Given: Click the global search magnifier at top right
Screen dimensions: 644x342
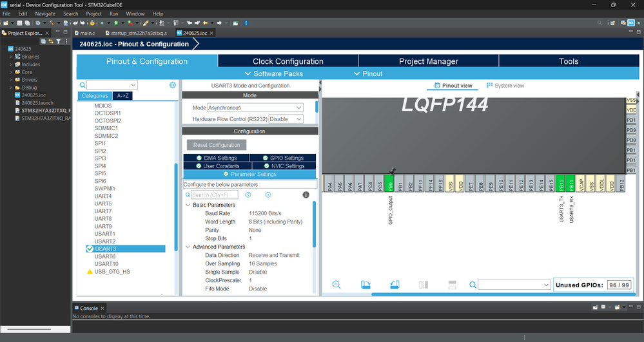Looking at the screenshot, I should [x=600, y=23].
